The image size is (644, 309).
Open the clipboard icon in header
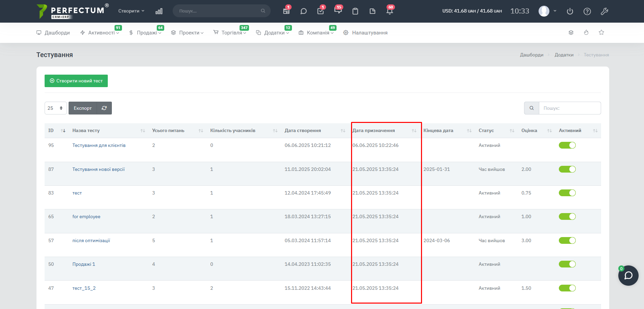coord(355,11)
